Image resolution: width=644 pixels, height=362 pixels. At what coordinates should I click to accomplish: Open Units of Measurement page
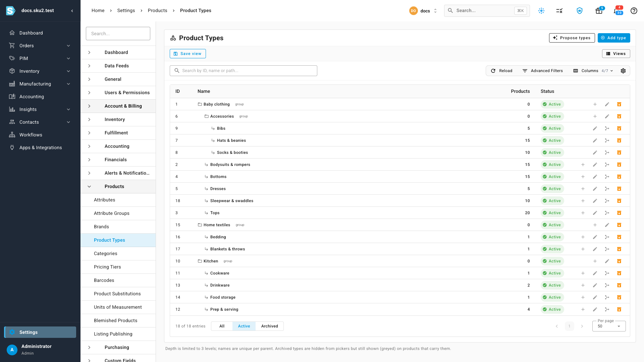(118, 307)
